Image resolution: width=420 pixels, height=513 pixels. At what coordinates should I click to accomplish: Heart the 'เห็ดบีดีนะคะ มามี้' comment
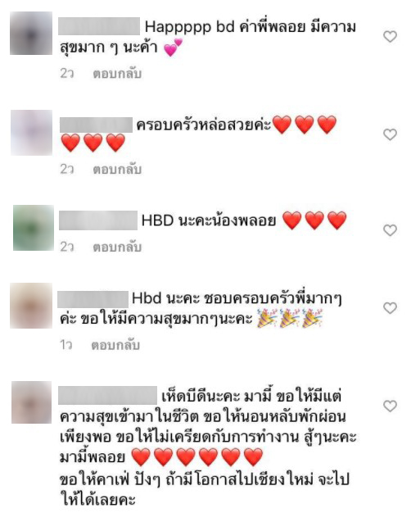tap(390, 406)
